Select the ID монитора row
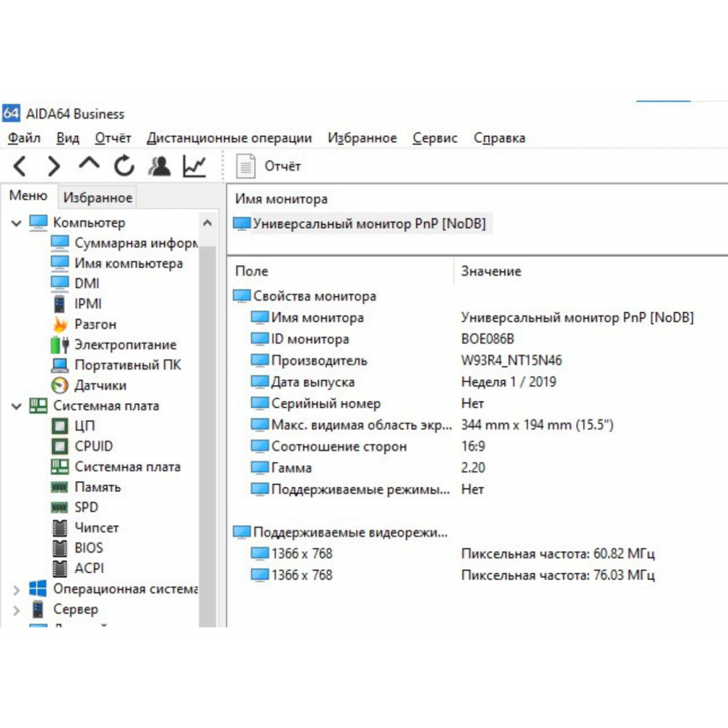Viewport: 728px width, 728px height. pyautogui.click(x=383, y=339)
